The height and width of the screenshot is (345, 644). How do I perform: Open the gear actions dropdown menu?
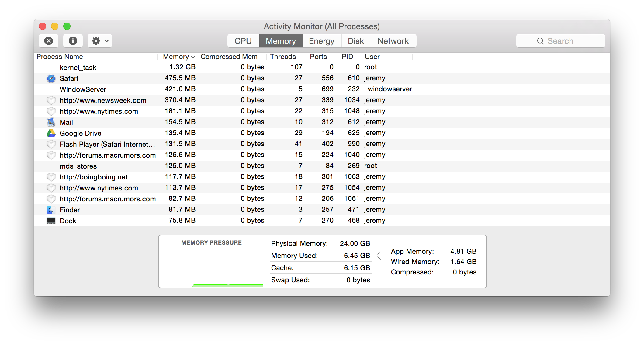point(100,41)
